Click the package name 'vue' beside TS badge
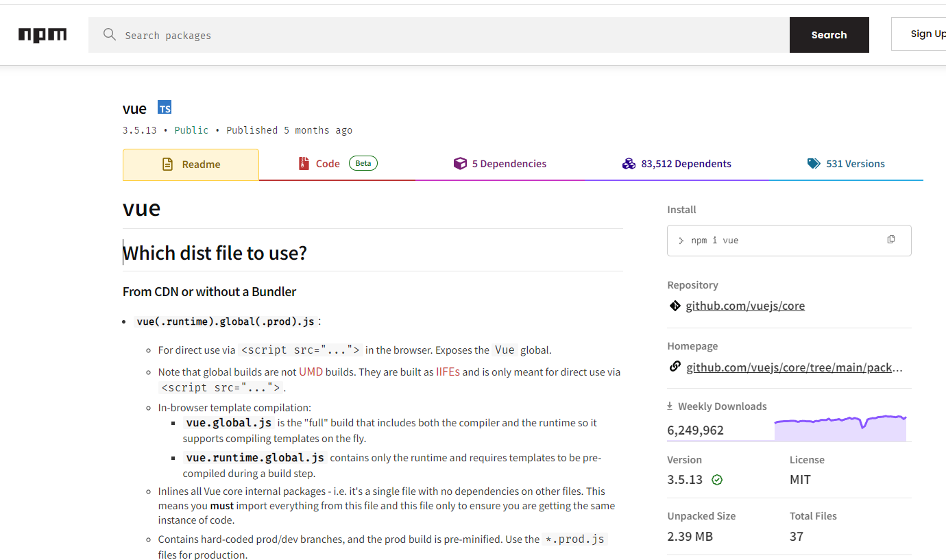 click(134, 108)
